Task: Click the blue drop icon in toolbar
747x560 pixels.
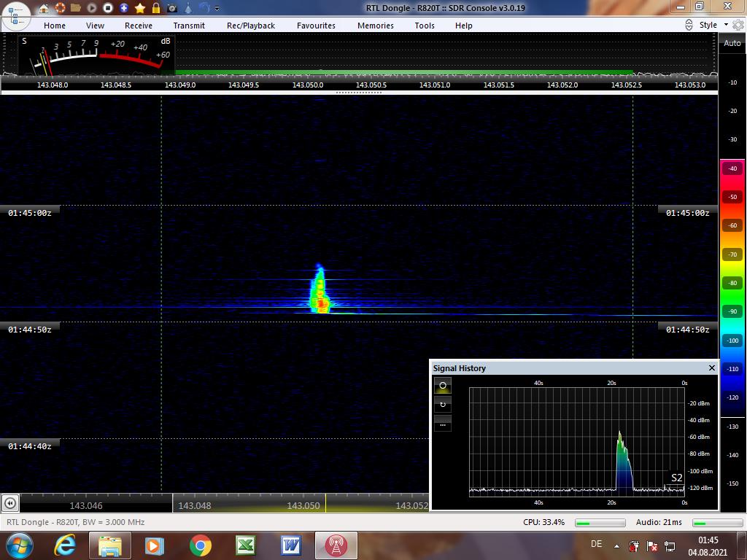Action: 188,7
